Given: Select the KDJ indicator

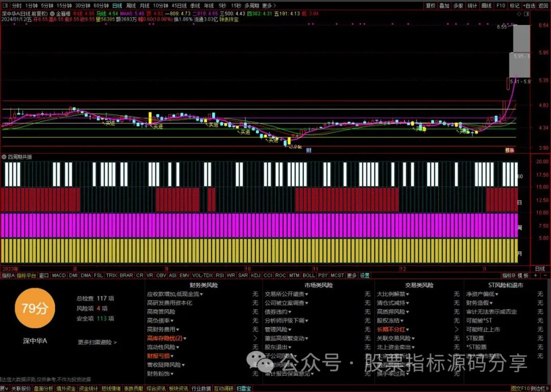Looking at the screenshot, I should point(256,276).
